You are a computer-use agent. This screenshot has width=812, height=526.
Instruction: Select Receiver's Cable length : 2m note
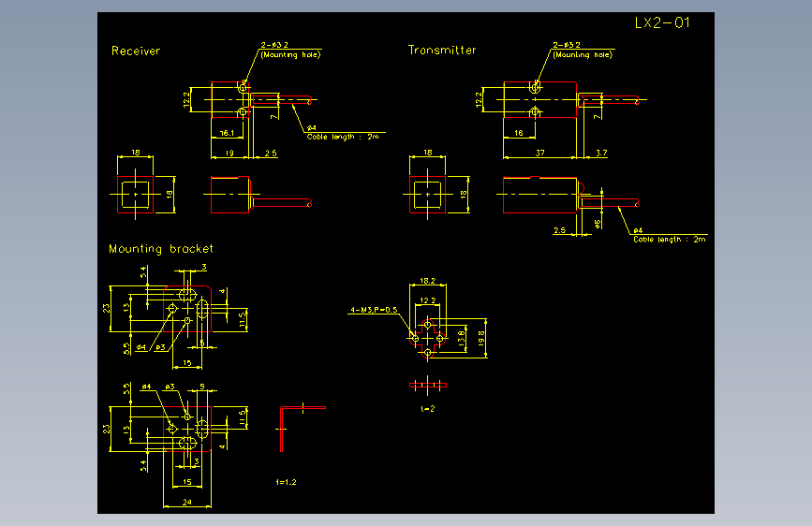click(343, 137)
